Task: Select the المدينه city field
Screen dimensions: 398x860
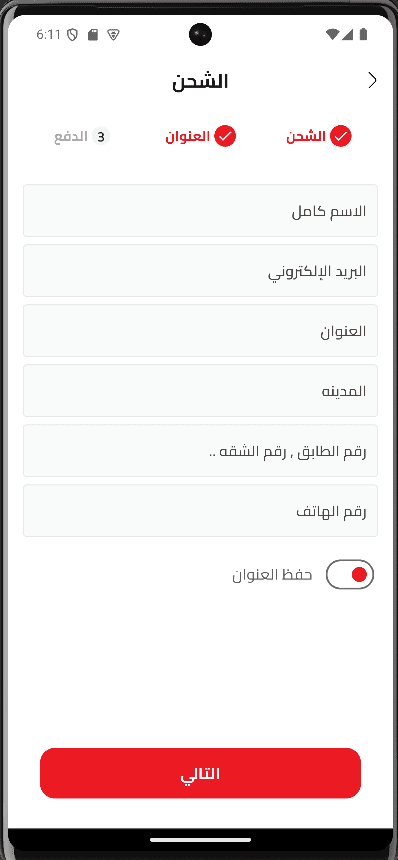Action: click(200, 391)
